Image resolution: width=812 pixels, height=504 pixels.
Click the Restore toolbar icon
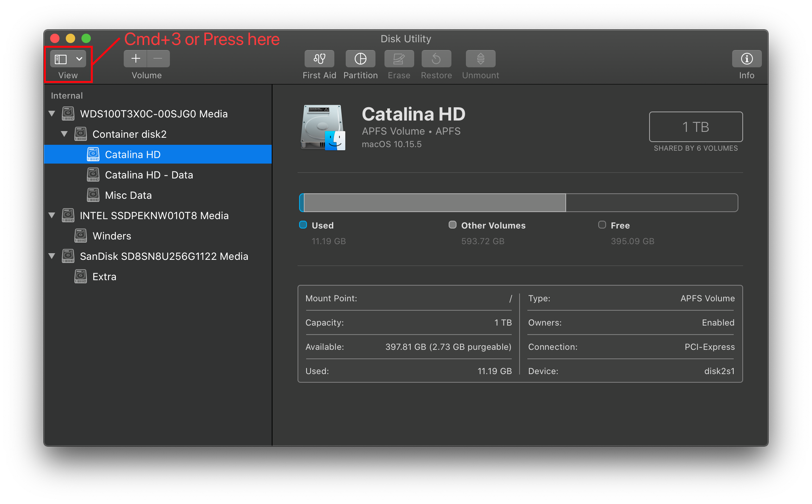(436, 59)
